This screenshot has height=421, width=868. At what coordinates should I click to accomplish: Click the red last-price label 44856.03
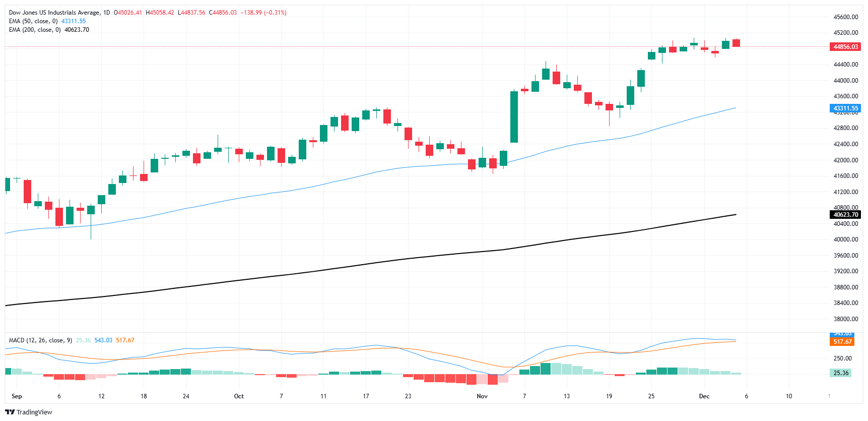pyautogui.click(x=845, y=47)
